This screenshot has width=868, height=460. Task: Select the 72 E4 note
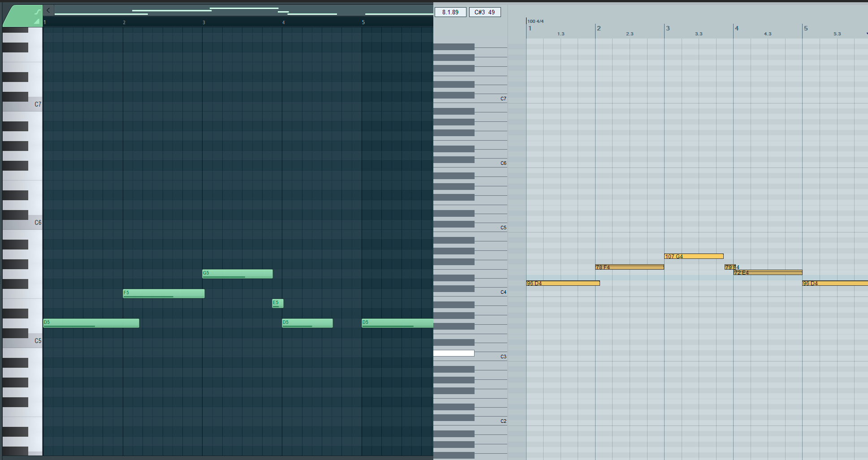[x=768, y=272]
